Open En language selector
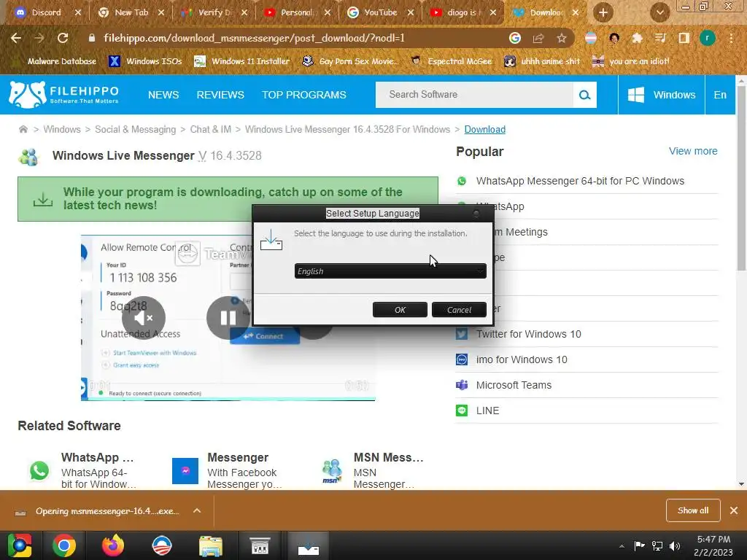Image resolution: width=747 pixels, height=560 pixels. tap(720, 95)
